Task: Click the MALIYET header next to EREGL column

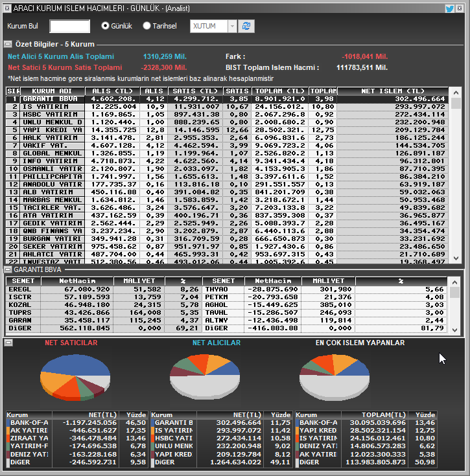Action: (x=139, y=281)
